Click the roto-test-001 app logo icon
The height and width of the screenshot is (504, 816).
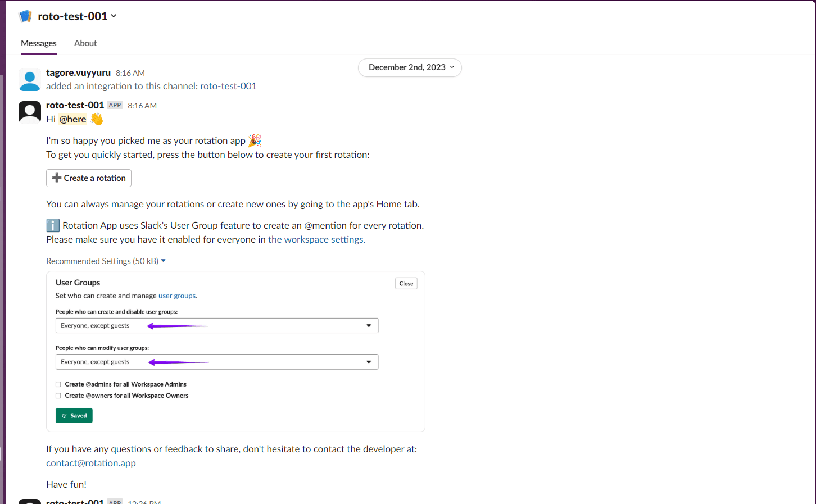click(x=25, y=16)
